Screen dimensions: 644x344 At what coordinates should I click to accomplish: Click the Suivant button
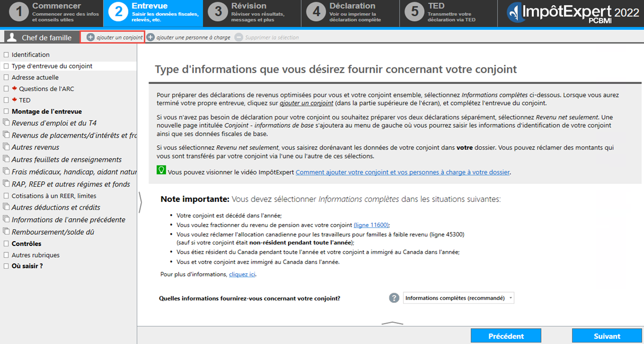pos(607,336)
